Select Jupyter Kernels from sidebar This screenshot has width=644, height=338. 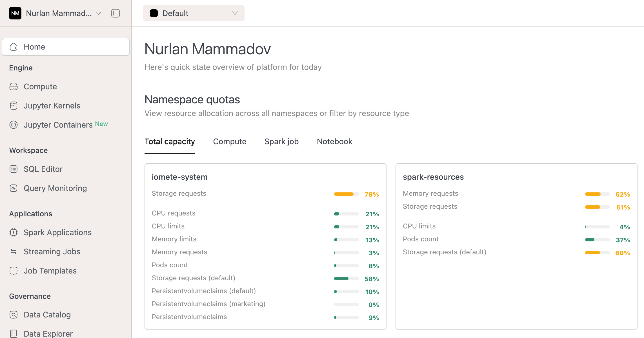[52, 106]
